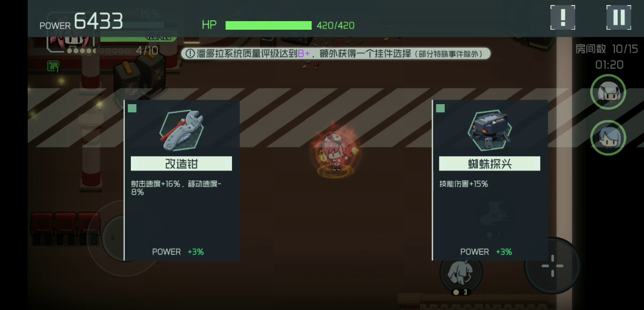Tap the 房间数 10/15 room counter
644x310 pixels.
pos(607,49)
